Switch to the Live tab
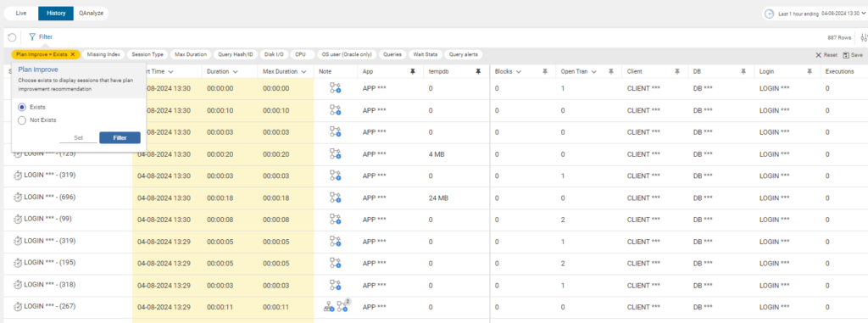868x323 pixels. click(21, 14)
